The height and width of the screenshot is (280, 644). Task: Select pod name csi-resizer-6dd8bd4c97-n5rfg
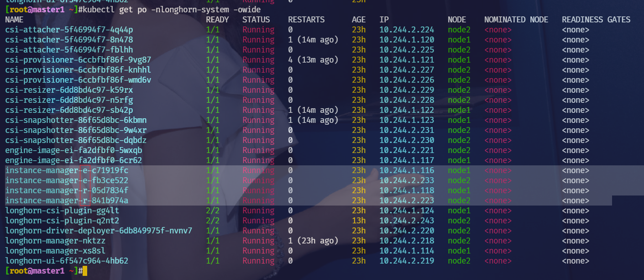pos(69,100)
